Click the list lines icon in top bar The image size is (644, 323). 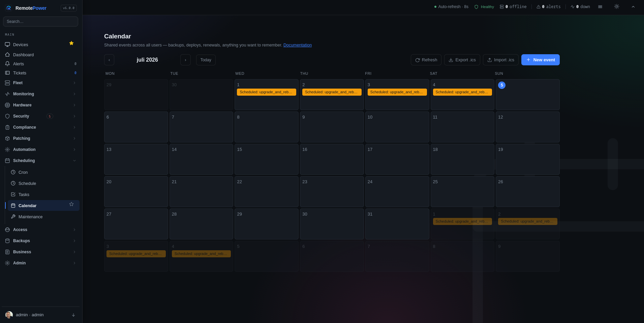[x=600, y=7]
